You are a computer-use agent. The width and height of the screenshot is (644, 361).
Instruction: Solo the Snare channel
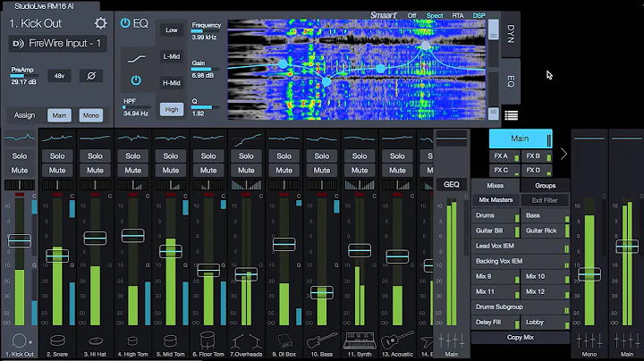pyautogui.click(x=57, y=155)
